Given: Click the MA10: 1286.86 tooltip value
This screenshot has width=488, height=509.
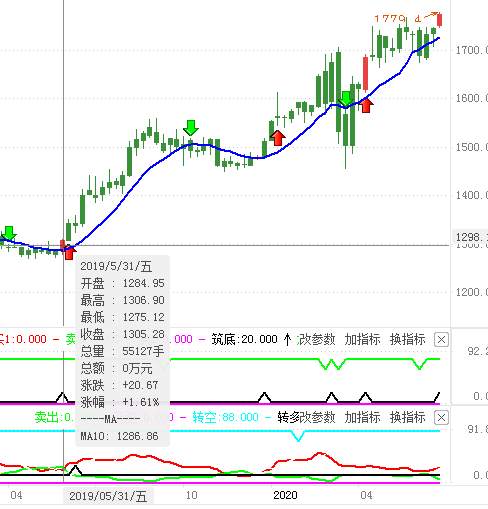Looking at the screenshot, I should (x=119, y=436).
